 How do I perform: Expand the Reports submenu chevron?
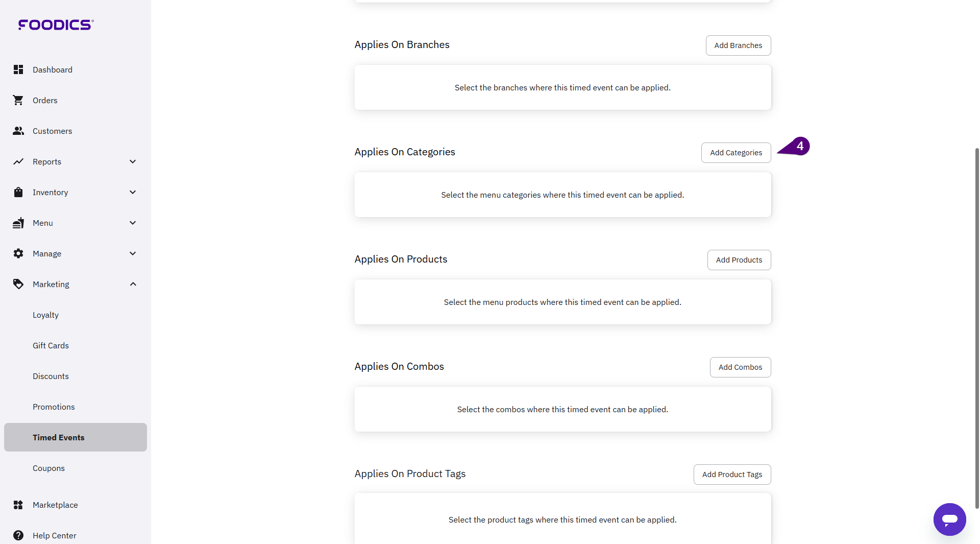(x=133, y=161)
